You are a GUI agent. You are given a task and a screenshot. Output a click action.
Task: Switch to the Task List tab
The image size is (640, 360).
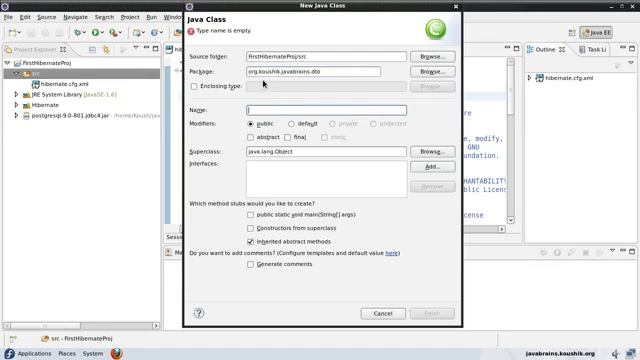pos(592,49)
